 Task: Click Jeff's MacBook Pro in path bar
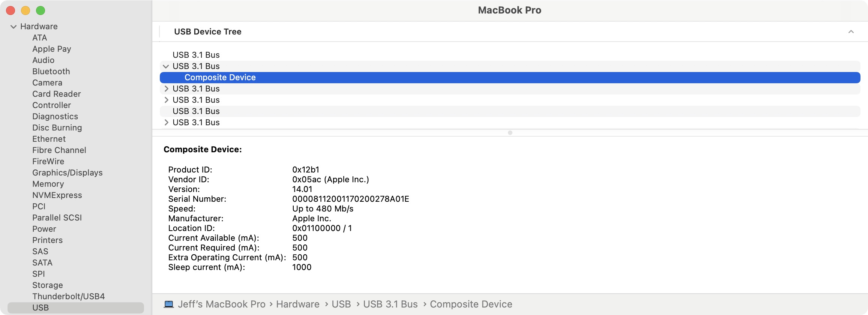pyautogui.click(x=221, y=304)
